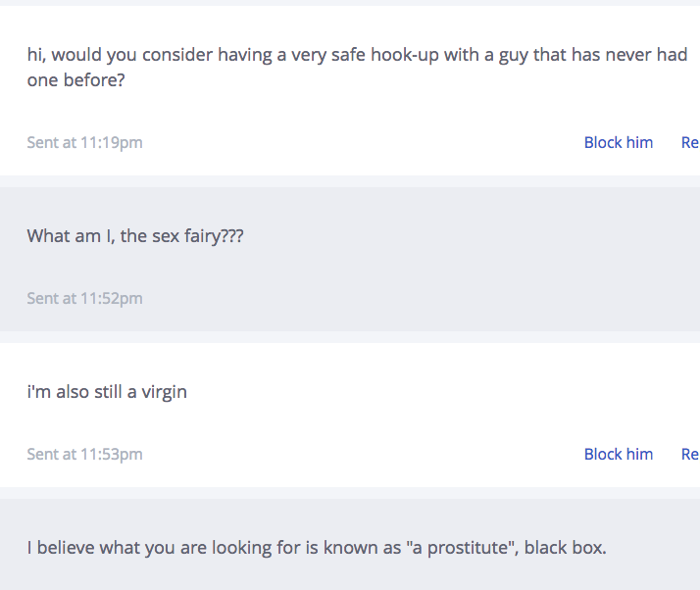Click "one before?" on the first message's second line

pyautogui.click(x=75, y=81)
